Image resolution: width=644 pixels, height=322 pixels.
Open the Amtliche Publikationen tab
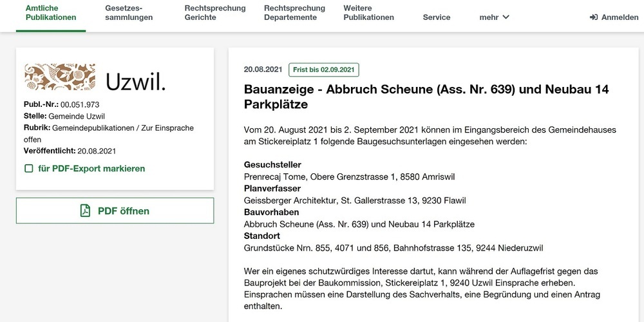point(51,13)
